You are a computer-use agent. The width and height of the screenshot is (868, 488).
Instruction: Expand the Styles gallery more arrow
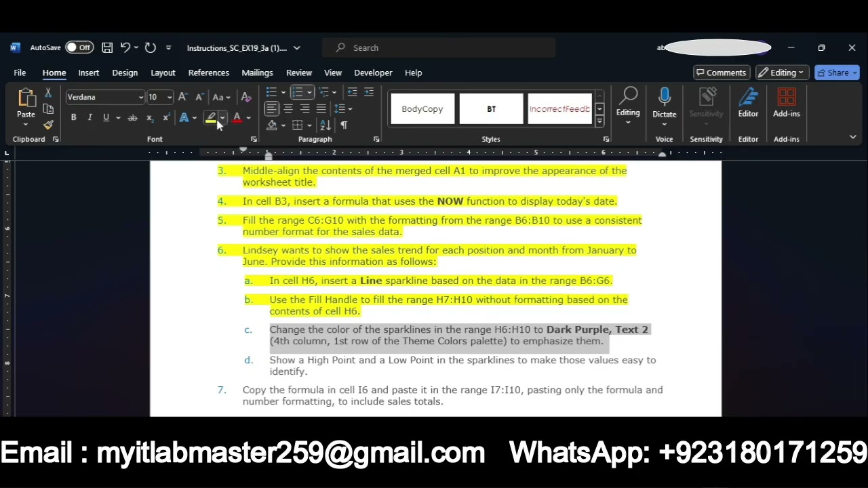click(x=599, y=121)
